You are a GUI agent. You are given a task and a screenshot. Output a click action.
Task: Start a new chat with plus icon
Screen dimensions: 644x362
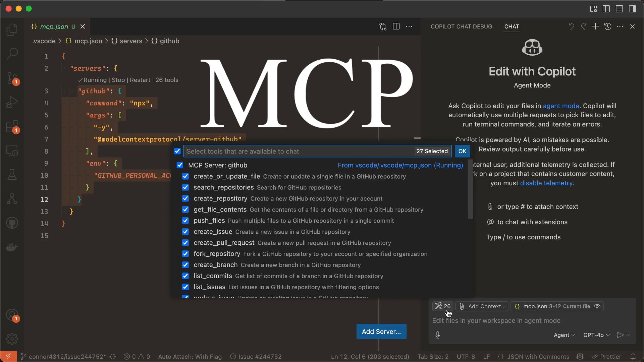595,26
